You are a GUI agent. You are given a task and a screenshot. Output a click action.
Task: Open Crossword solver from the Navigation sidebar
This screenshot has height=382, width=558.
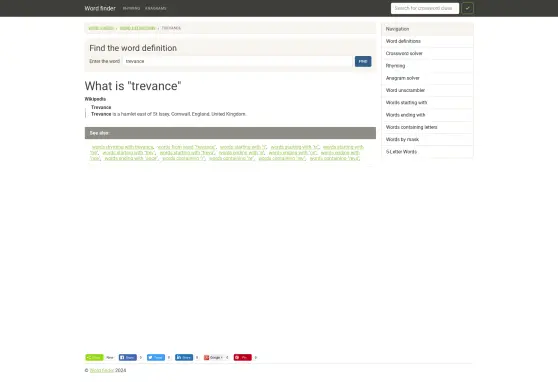click(x=427, y=53)
